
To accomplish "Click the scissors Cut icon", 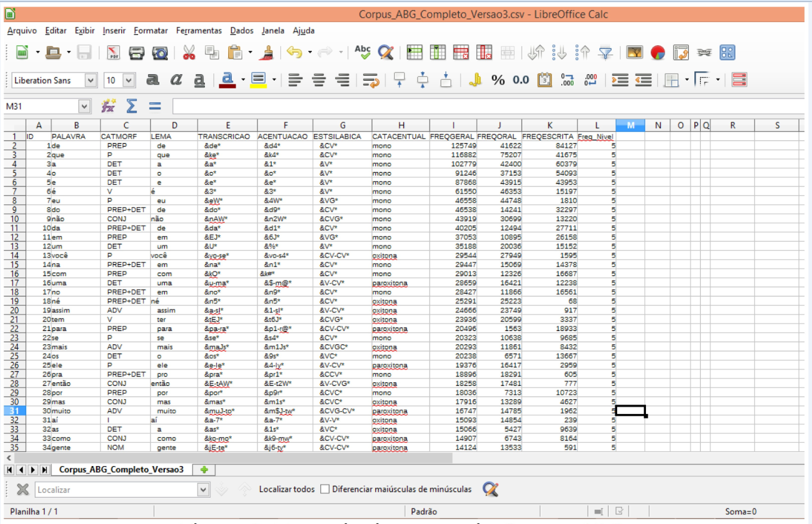I will click(189, 53).
